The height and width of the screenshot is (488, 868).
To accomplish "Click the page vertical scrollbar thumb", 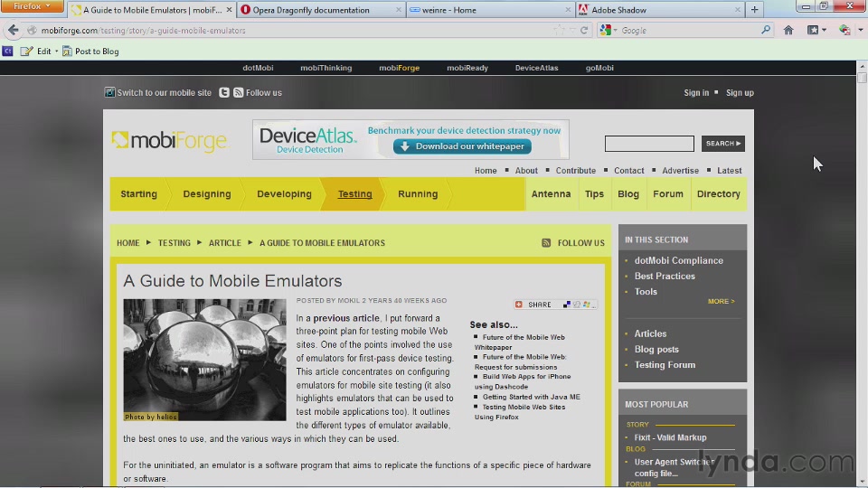I will click(x=862, y=77).
